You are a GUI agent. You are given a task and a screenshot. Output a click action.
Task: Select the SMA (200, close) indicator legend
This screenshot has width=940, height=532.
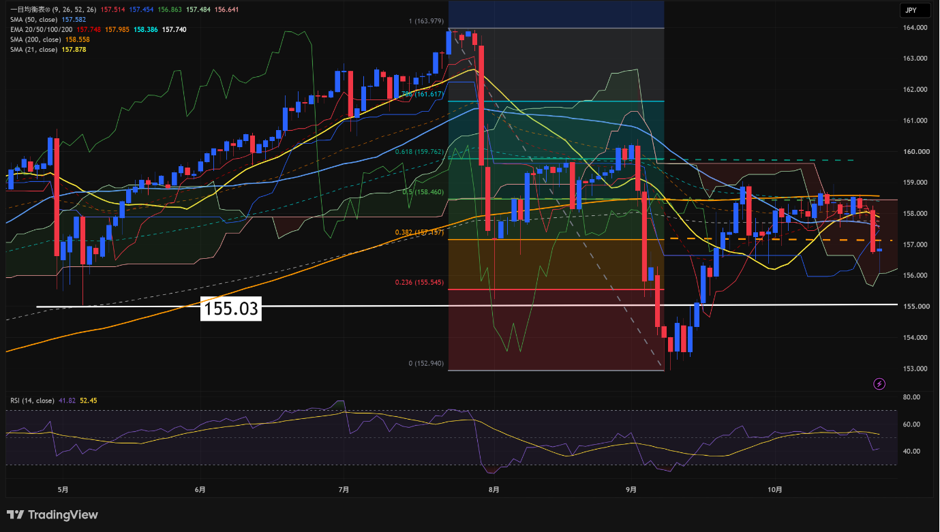(x=36, y=40)
